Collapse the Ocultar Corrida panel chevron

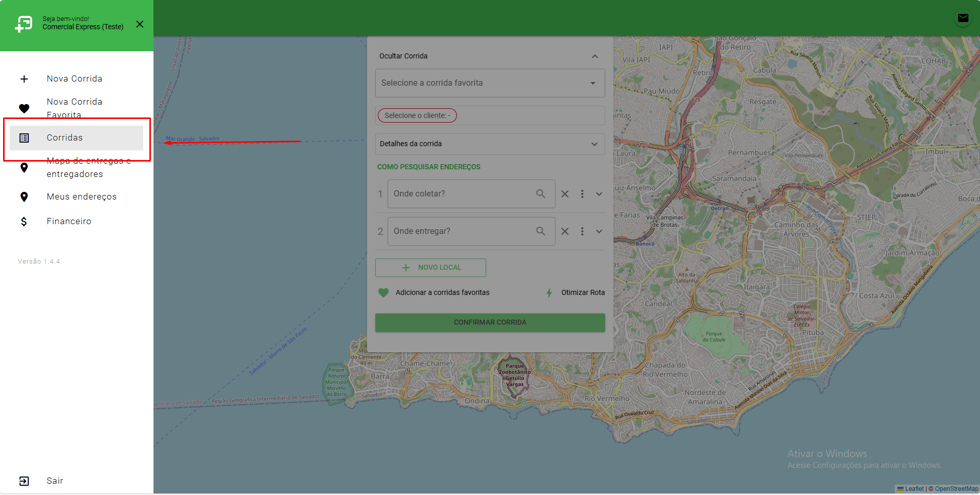(x=595, y=56)
